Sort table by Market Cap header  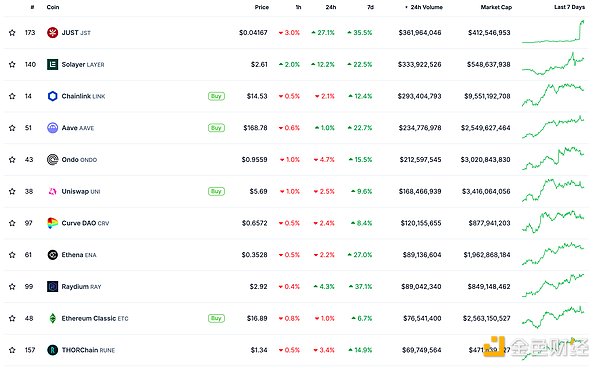496,7
